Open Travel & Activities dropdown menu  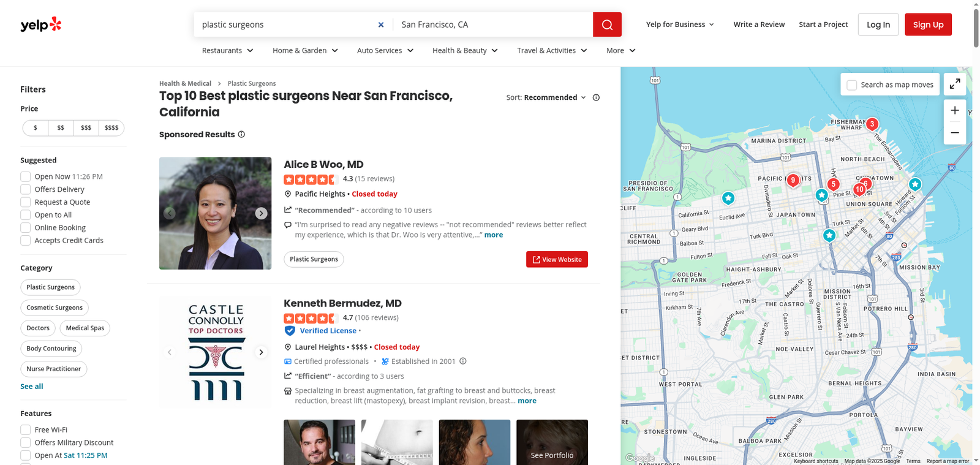coord(552,50)
